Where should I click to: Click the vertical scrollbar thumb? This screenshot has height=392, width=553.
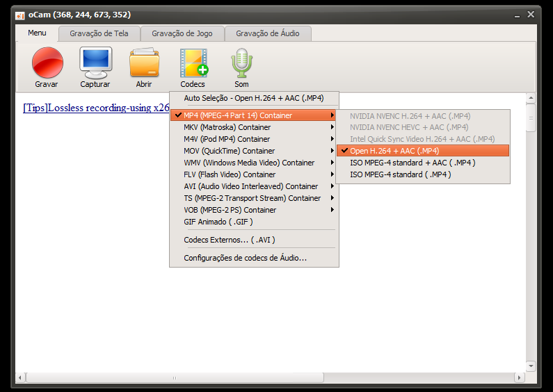click(531, 117)
